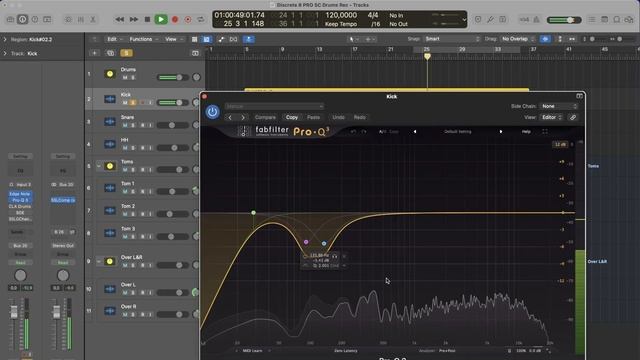640x360 pixels.
Task: Open the Drag No Overlap dropdown
Action: pos(518,39)
